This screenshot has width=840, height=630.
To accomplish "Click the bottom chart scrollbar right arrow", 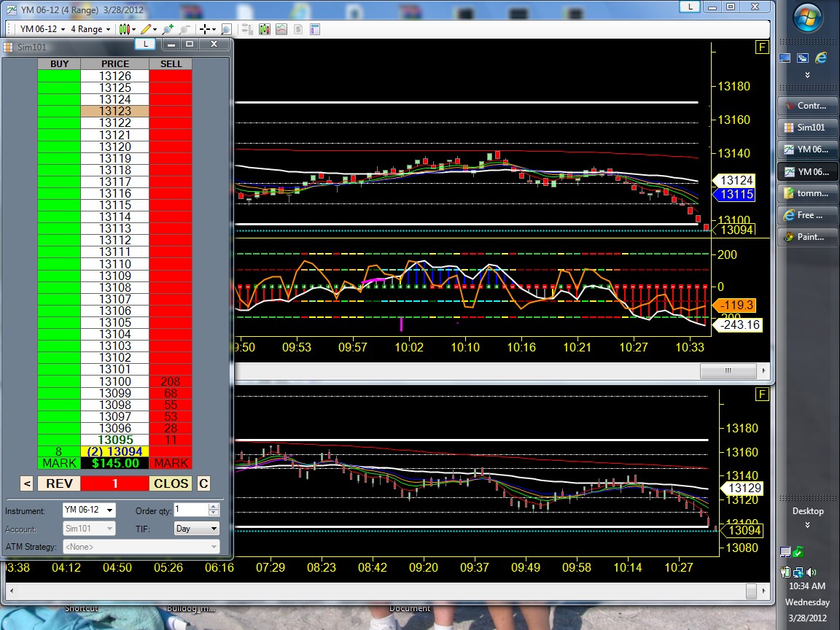I will point(763,591).
